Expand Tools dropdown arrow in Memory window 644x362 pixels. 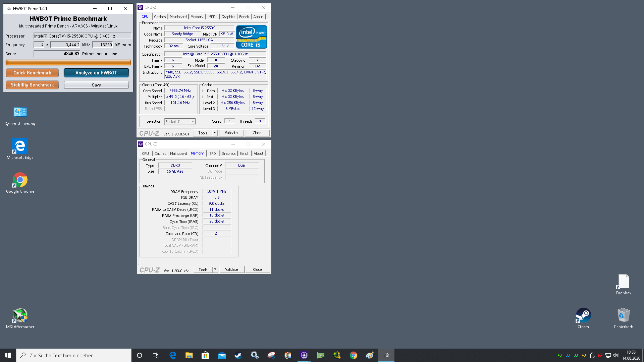pos(215,269)
